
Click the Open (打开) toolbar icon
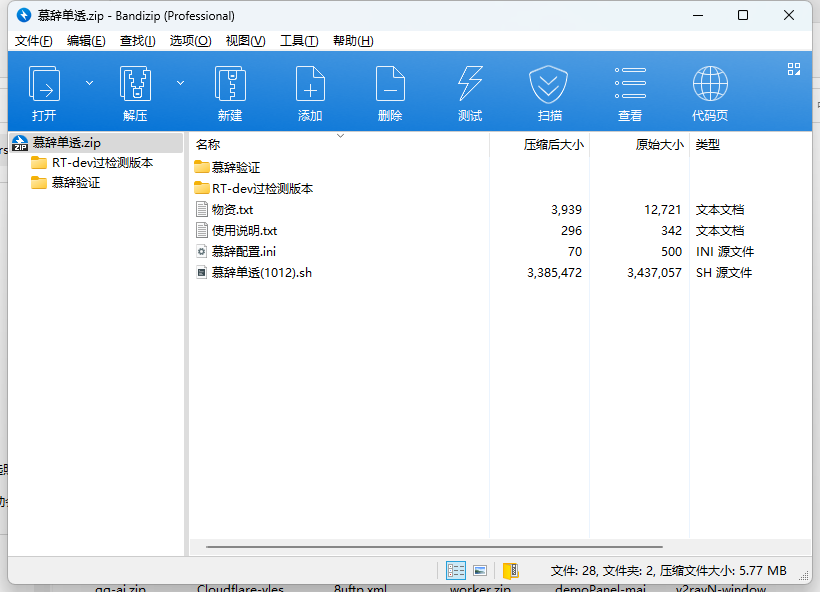point(44,85)
